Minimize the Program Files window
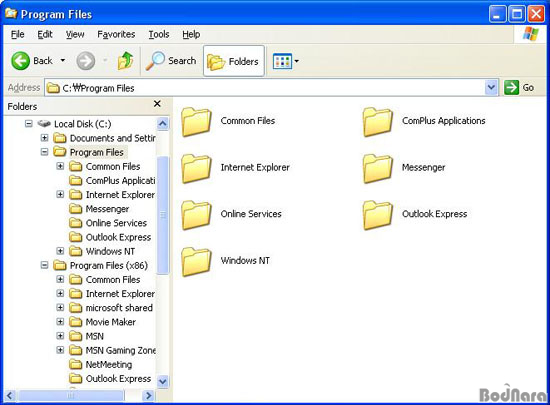The image size is (550, 405). [497, 14]
